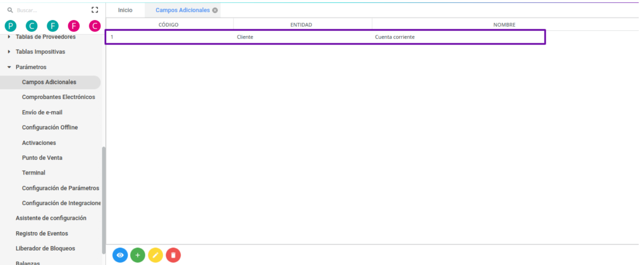This screenshot has width=644, height=265.
Task: Open Tablas de Proveedores menu entry
Action: pos(46,37)
